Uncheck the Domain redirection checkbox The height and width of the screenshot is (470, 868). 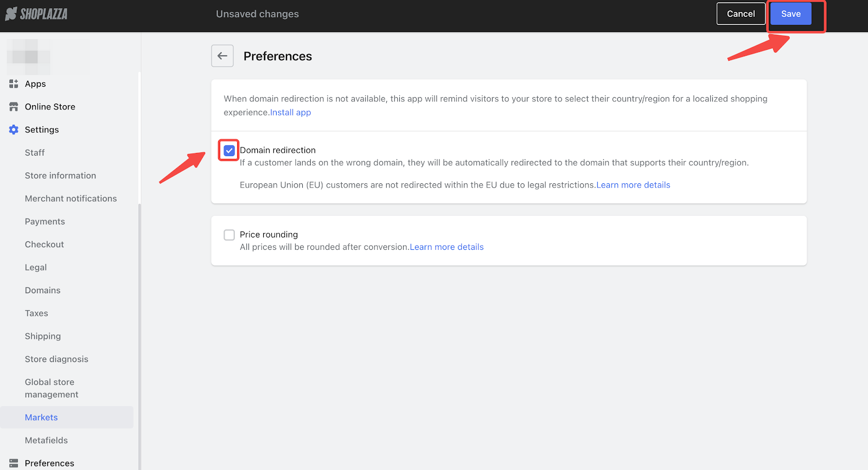229,151
